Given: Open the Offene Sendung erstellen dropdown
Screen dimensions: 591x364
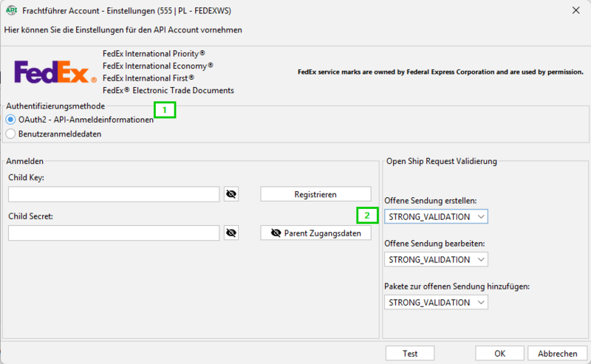Looking at the screenshot, I should 436,216.
